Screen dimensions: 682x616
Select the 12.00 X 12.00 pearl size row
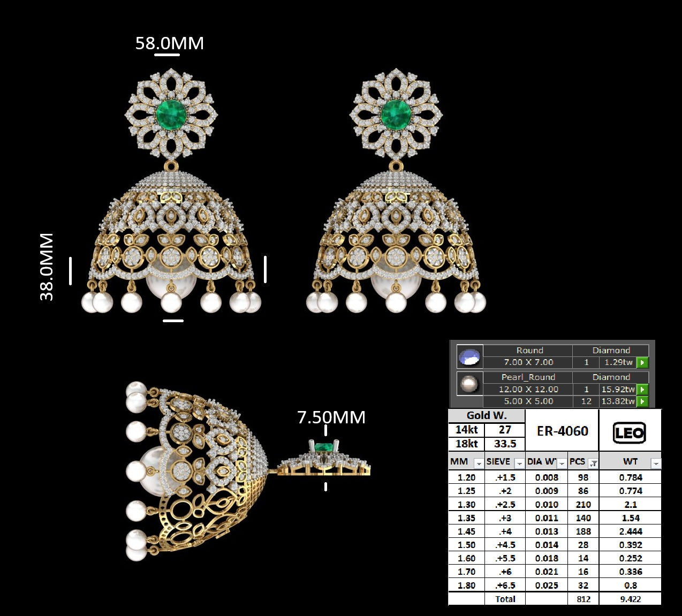click(x=528, y=389)
